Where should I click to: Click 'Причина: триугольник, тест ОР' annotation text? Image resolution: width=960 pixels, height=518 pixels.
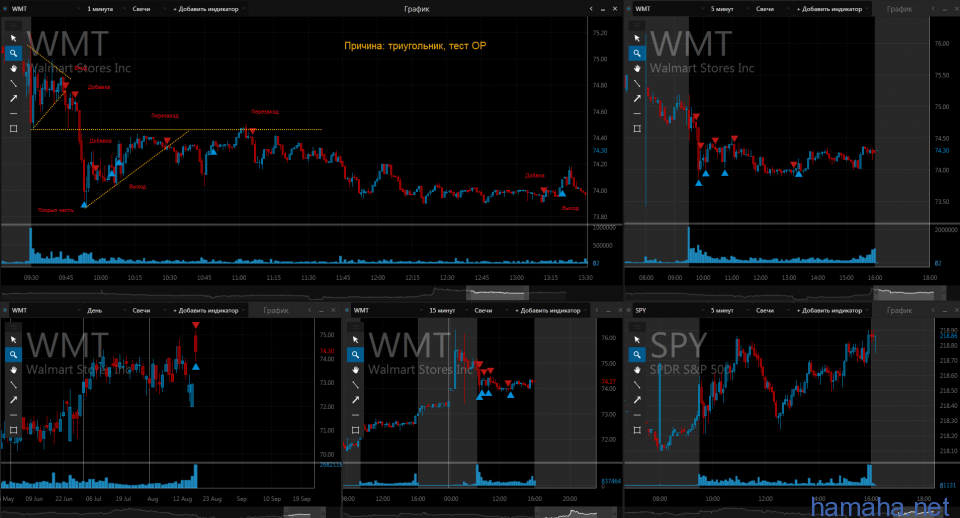tap(415, 45)
